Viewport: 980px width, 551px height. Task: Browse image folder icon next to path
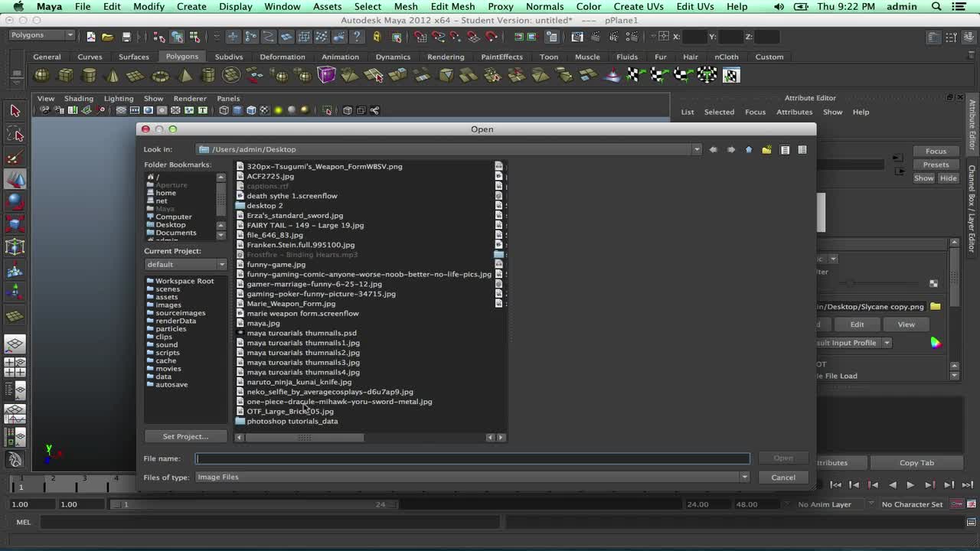(936, 306)
